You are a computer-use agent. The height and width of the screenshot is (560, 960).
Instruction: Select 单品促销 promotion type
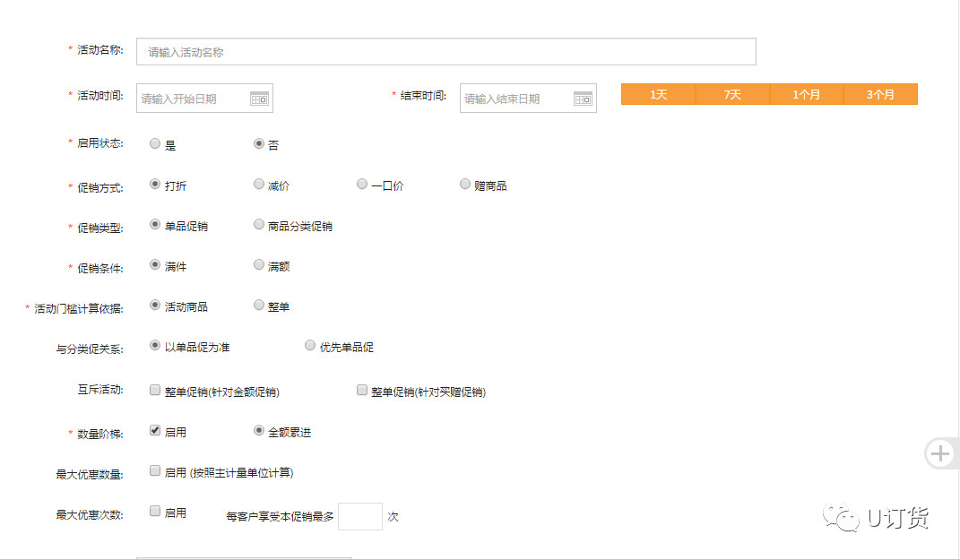point(155,224)
